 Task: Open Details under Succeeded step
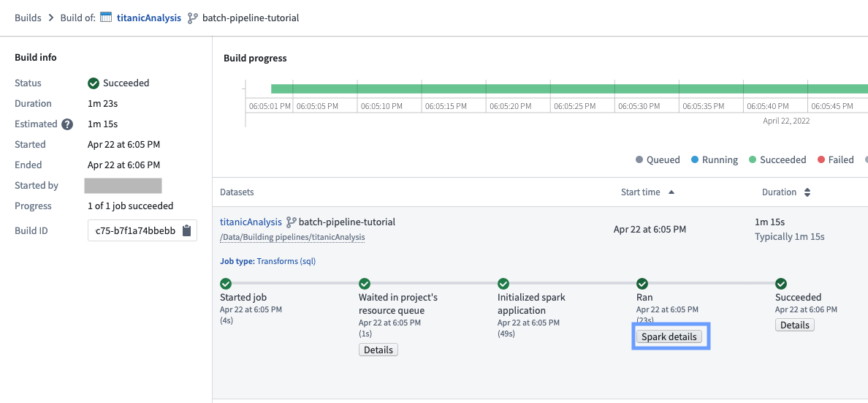point(795,325)
